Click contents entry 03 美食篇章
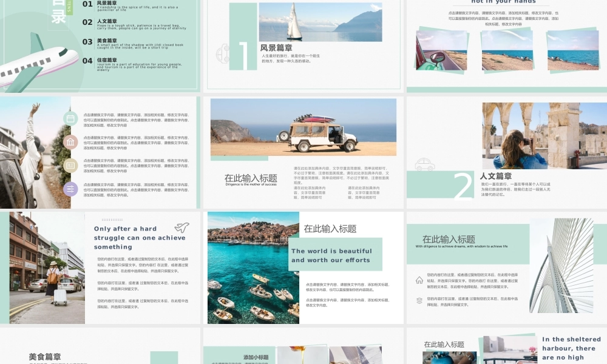 tap(132, 43)
